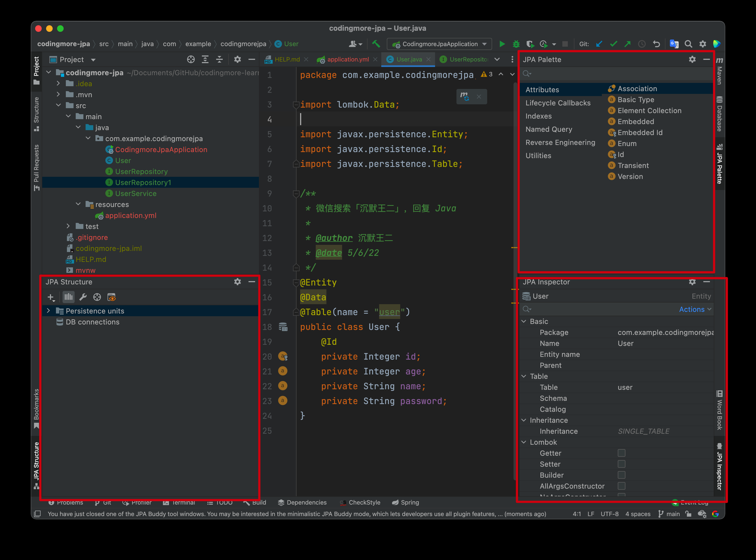Expand the Persistence units node

(49, 311)
